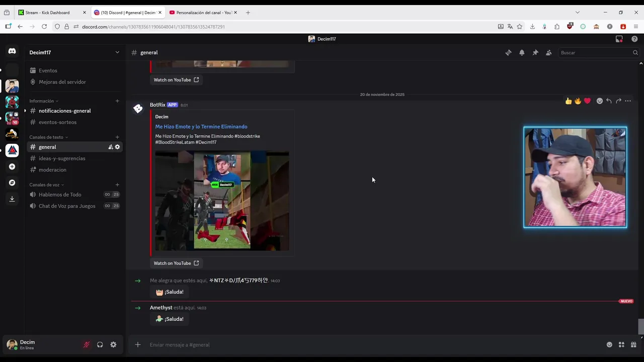Click lower Watch on YouTube button
The image size is (644, 362).
pos(176,263)
